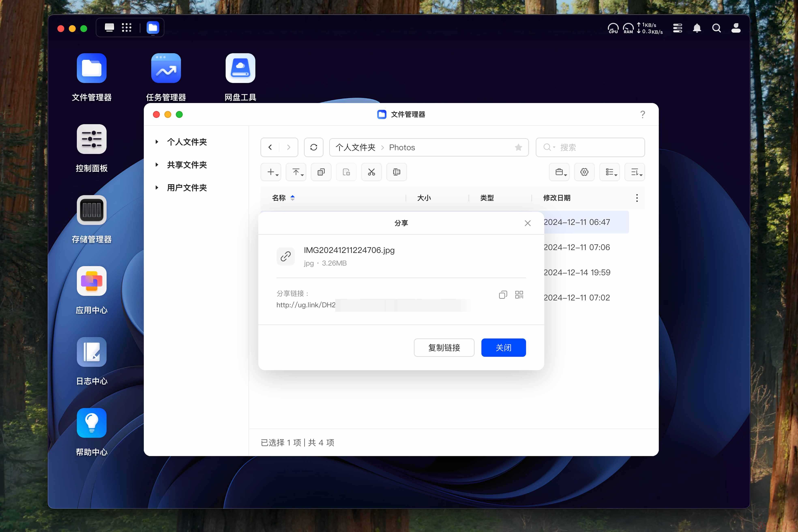
Task: Expand the 共享文件夹 tree node
Action: coord(157,165)
